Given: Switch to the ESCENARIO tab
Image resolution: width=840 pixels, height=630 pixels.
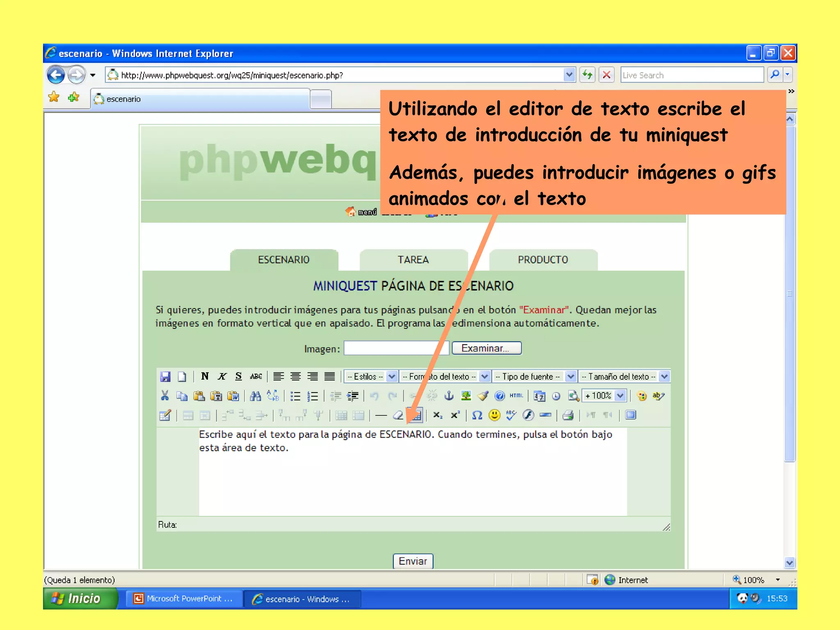Looking at the screenshot, I should click(x=284, y=260).
